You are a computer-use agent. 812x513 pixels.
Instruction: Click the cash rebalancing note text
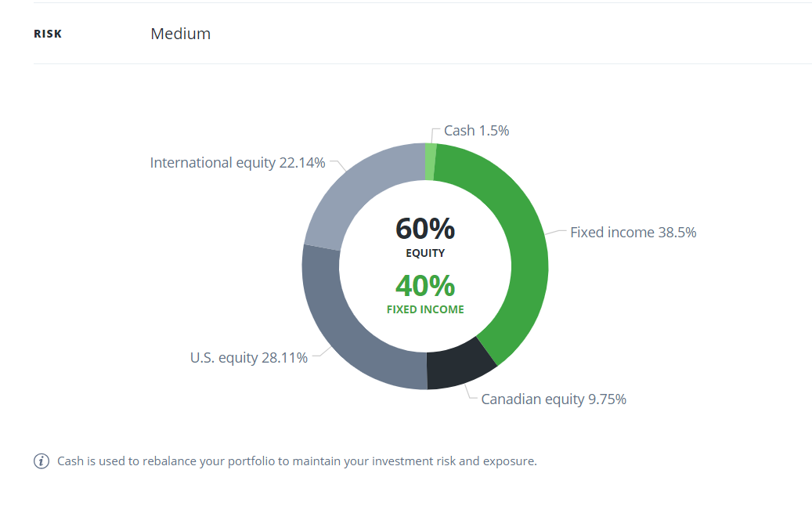(297, 461)
